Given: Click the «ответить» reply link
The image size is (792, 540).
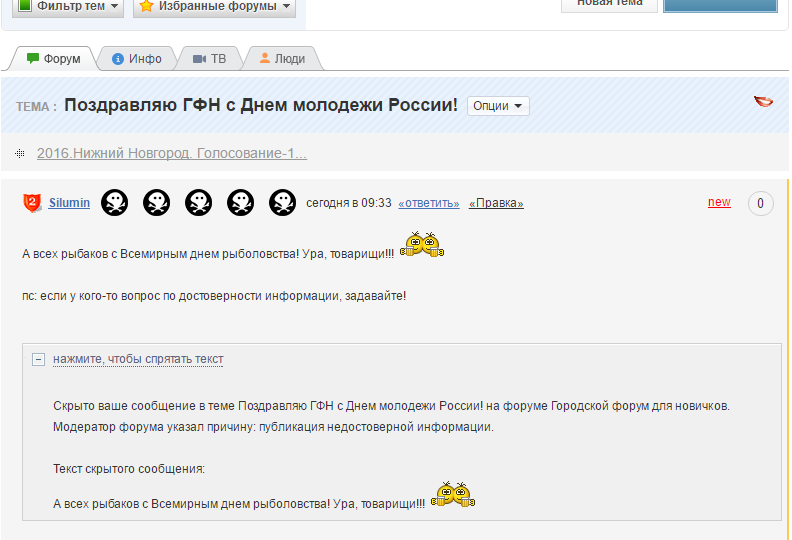Looking at the screenshot, I should coord(429,203).
